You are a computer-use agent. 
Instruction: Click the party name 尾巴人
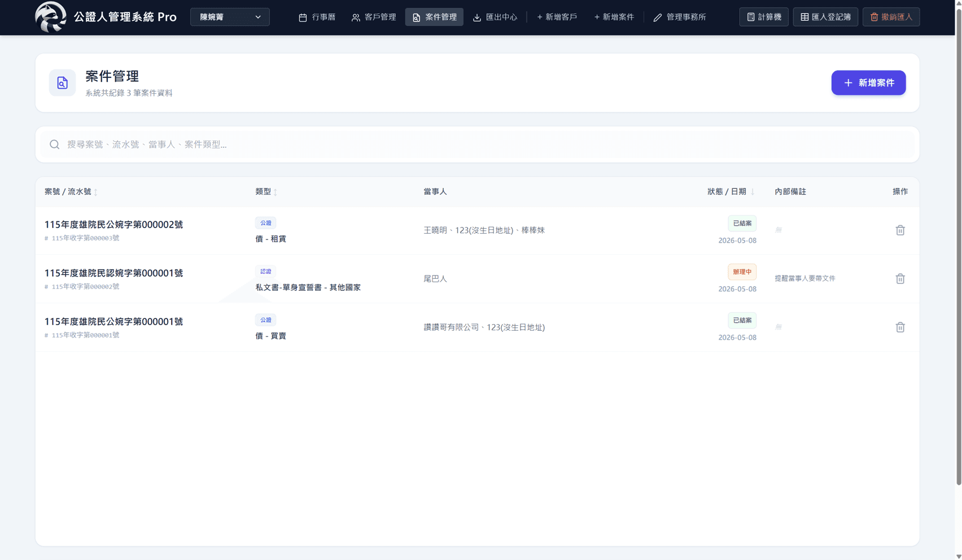tap(435, 279)
